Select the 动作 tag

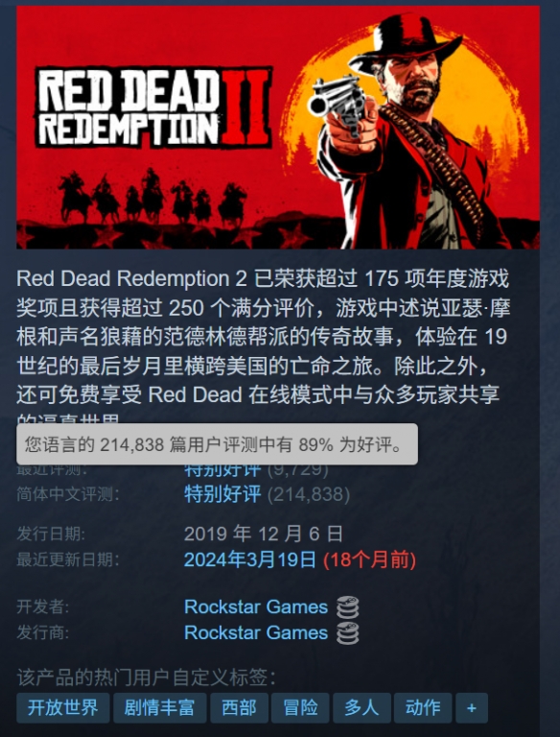pyautogui.click(x=423, y=707)
